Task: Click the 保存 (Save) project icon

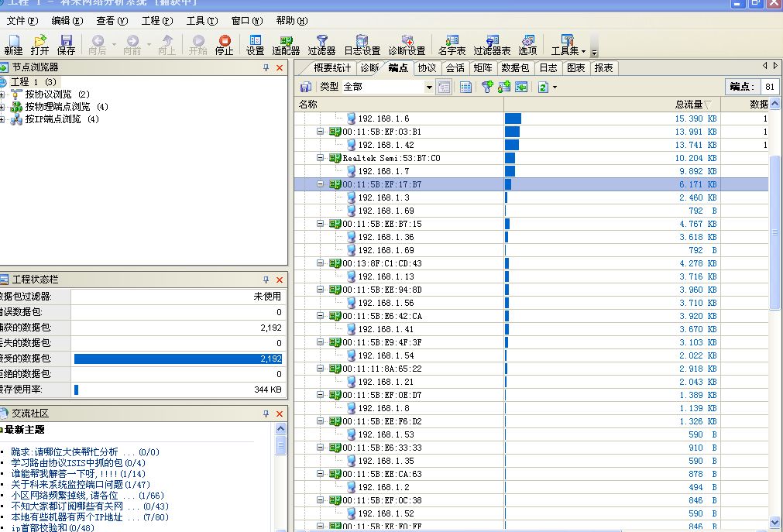Action: 66,44
